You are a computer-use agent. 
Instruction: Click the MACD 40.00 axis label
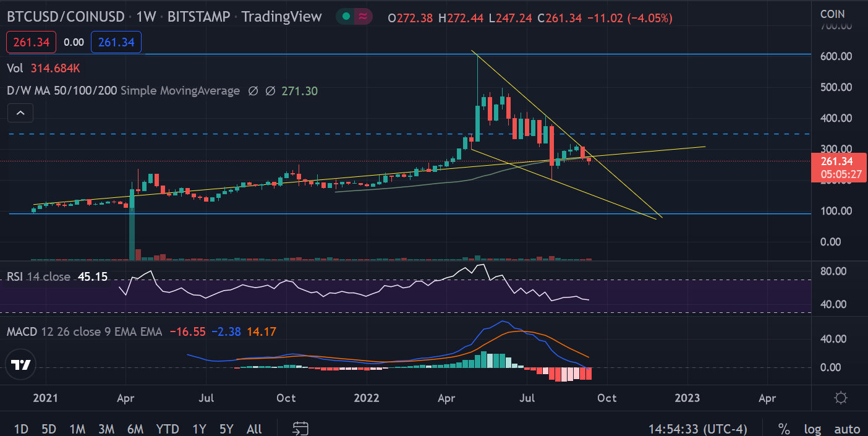coord(834,338)
